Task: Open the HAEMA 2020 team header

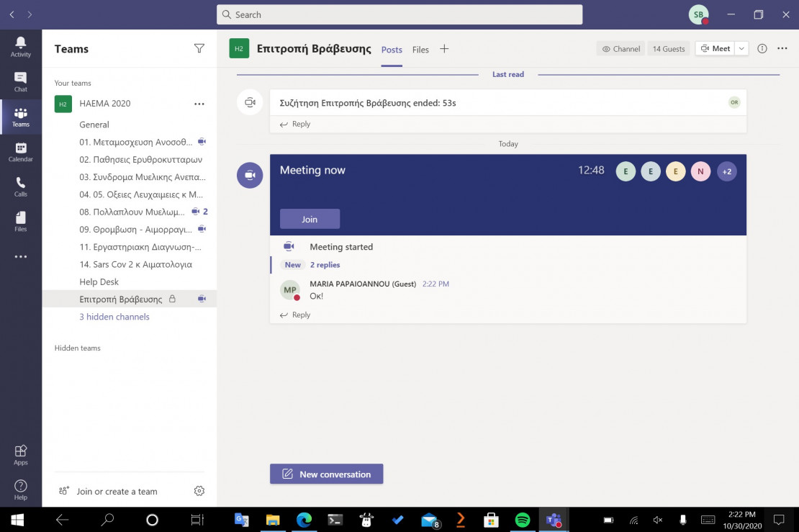Action: tap(104, 104)
